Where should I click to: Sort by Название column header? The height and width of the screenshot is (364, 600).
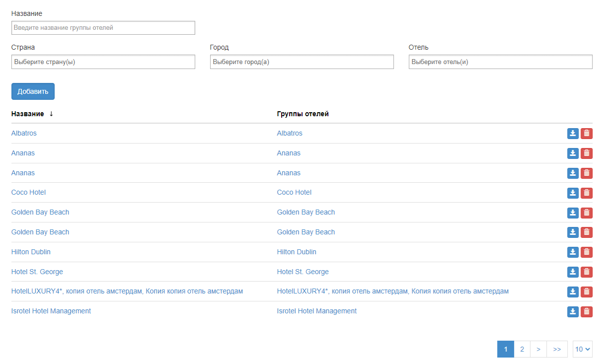pos(28,114)
